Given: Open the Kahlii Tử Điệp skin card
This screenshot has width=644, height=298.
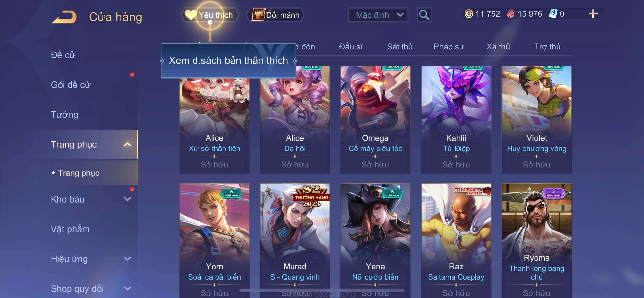Looking at the screenshot, I should (456, 120).
